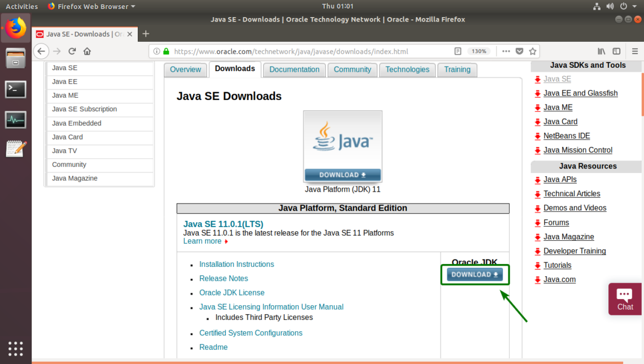Viewport: 644px width, 364px height.
Task: Open the Training tab
Action: coord(457,70)
